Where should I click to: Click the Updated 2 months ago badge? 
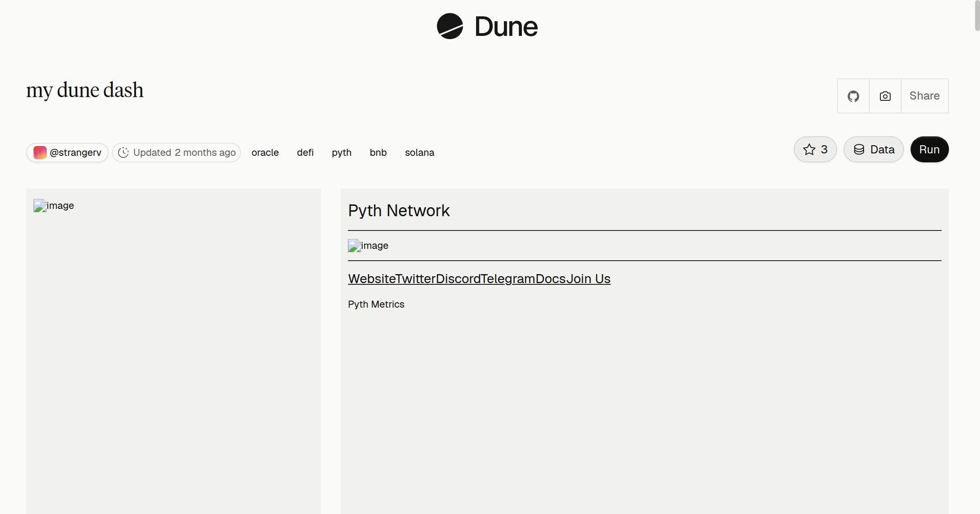point(176,153)
